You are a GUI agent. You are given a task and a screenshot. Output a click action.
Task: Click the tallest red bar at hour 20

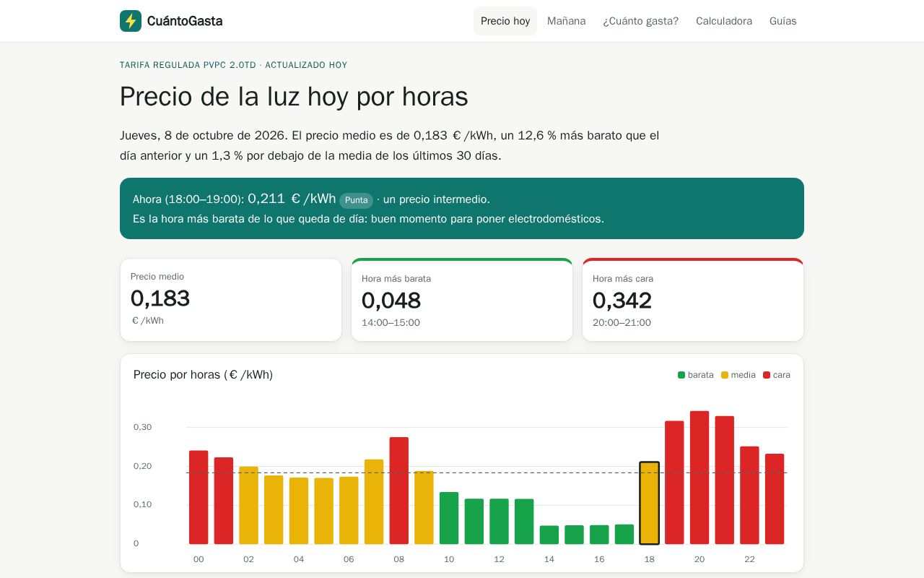[x=699, y=478]
